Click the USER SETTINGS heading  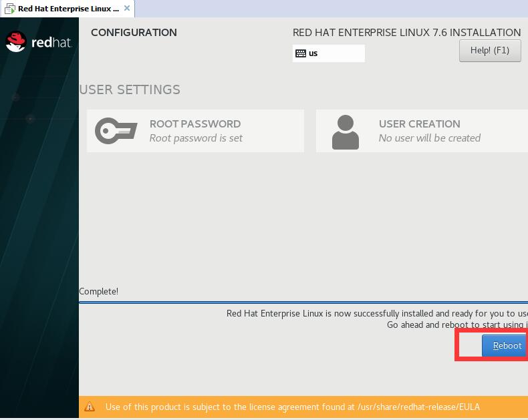[x=130, y=90]
